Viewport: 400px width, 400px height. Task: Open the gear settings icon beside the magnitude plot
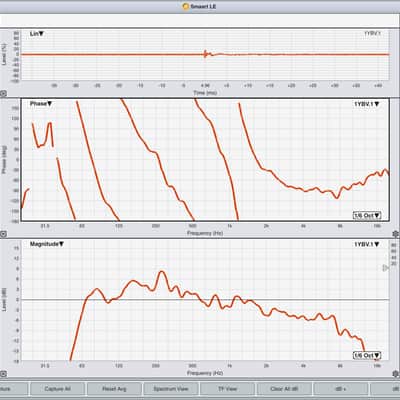coord(396,374)
